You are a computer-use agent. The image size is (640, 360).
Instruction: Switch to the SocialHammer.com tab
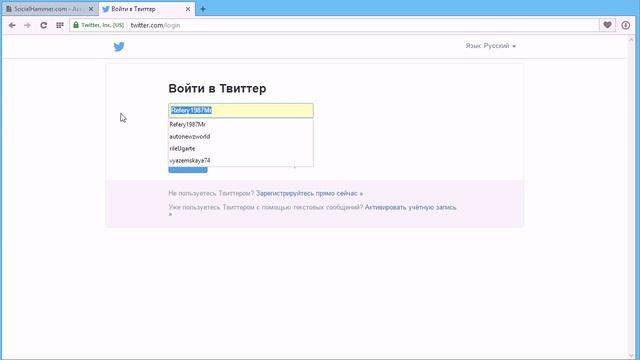pyautogui.click(x=50, y=9)
